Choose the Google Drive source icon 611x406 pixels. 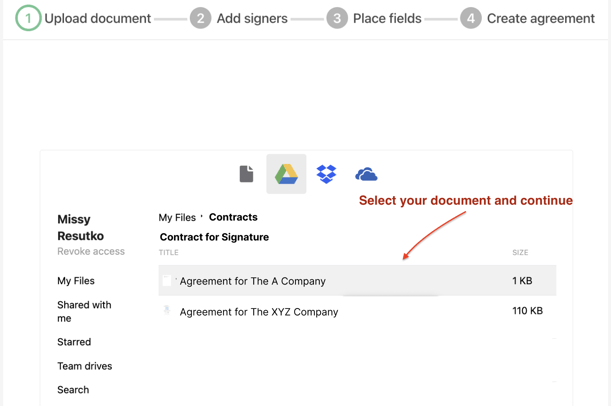click(286, 174)
